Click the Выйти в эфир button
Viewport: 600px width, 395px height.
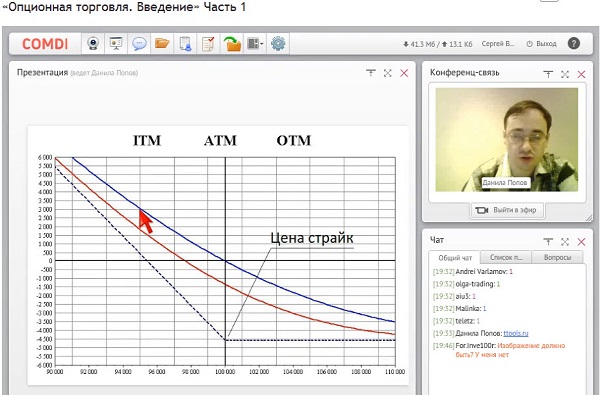click(x=507, y=210)
